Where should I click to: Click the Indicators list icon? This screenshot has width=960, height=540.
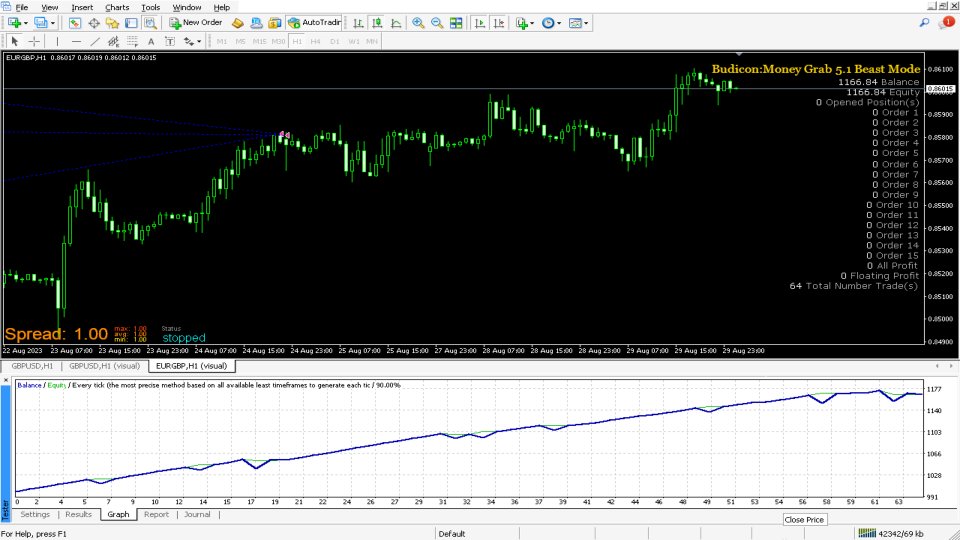(522, 23)
